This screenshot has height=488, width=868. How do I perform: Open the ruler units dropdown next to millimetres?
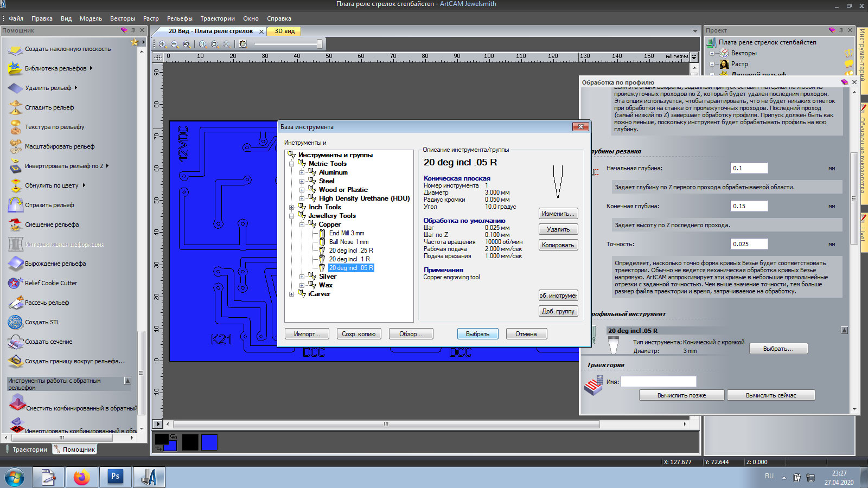[x=694, y=56]
